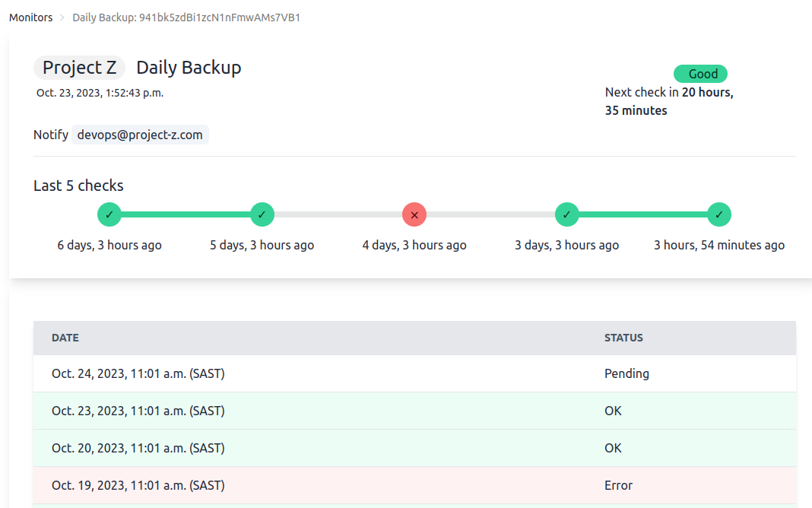The width and height of the screenshot is (812, 508).
Task: Select the Oct. 20, 2023 OK row
Action: 414,448
